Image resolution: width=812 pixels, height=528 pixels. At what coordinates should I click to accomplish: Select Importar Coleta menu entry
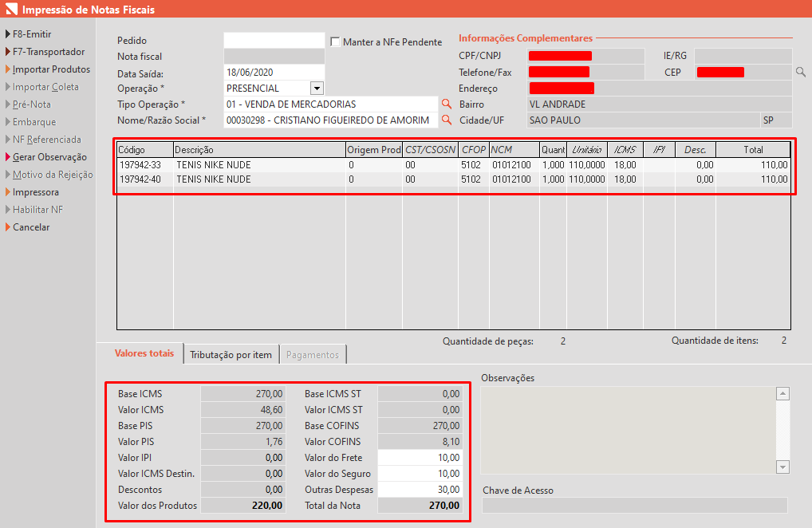tap(45, 87)
